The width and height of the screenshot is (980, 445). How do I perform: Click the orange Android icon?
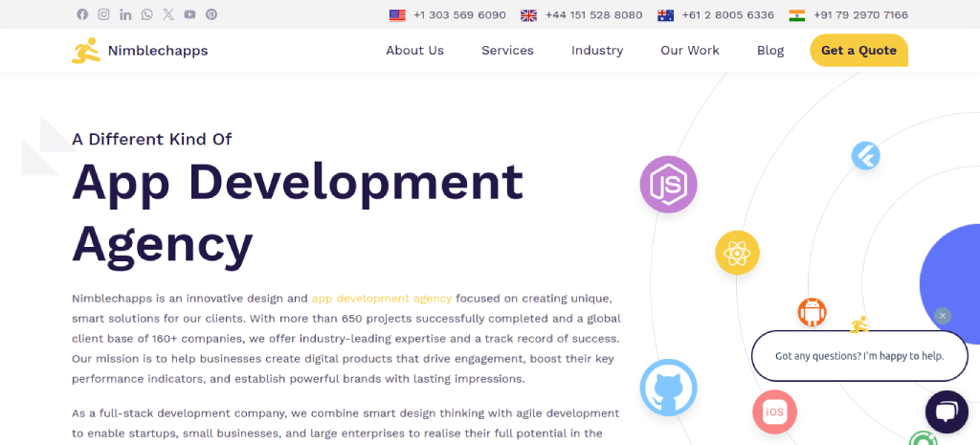click(x=812, y=313)
